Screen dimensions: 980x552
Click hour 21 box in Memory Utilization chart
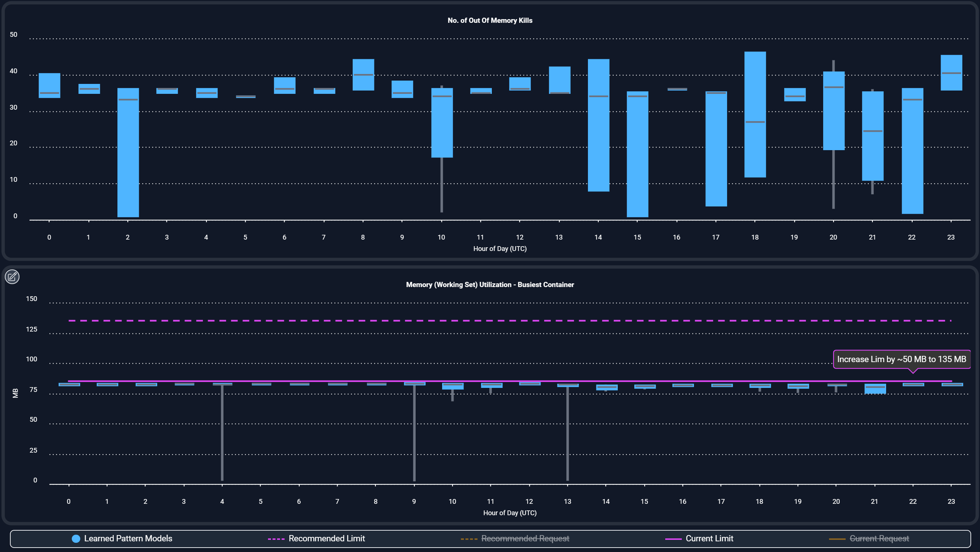click(875, 390)
